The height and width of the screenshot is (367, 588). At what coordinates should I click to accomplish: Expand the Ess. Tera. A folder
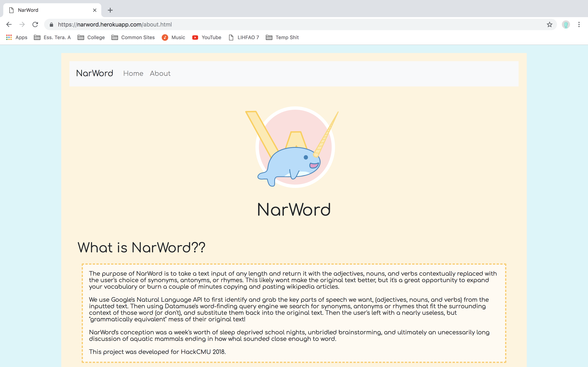(52, 37)
